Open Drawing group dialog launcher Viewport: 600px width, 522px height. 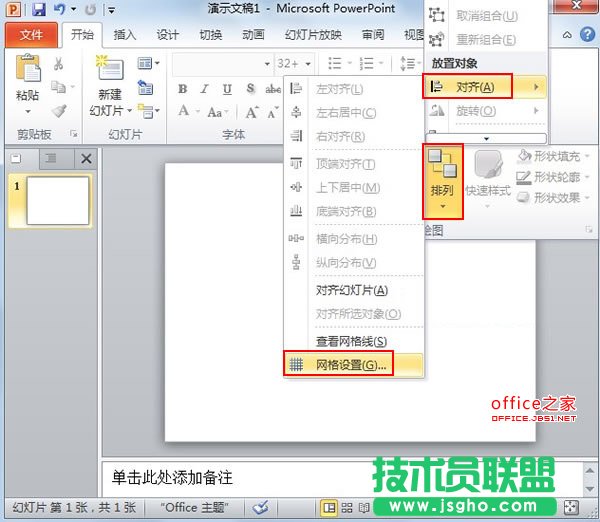(x=589, y=229)
